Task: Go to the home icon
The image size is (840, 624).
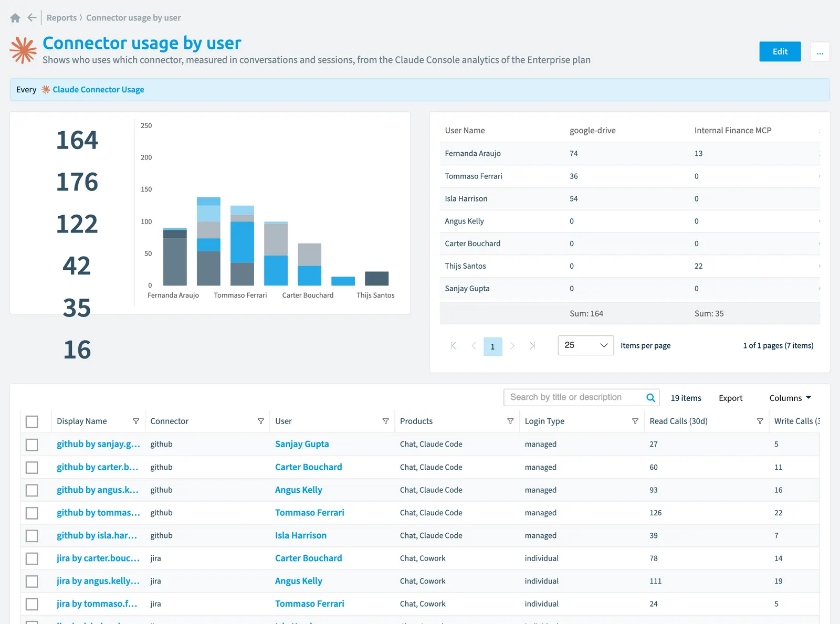Action: (15, 18)
